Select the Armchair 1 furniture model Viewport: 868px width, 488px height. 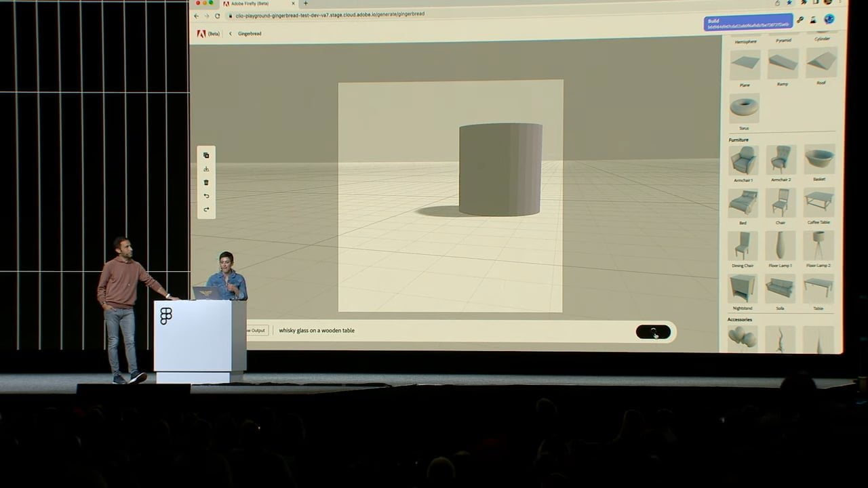743,161
